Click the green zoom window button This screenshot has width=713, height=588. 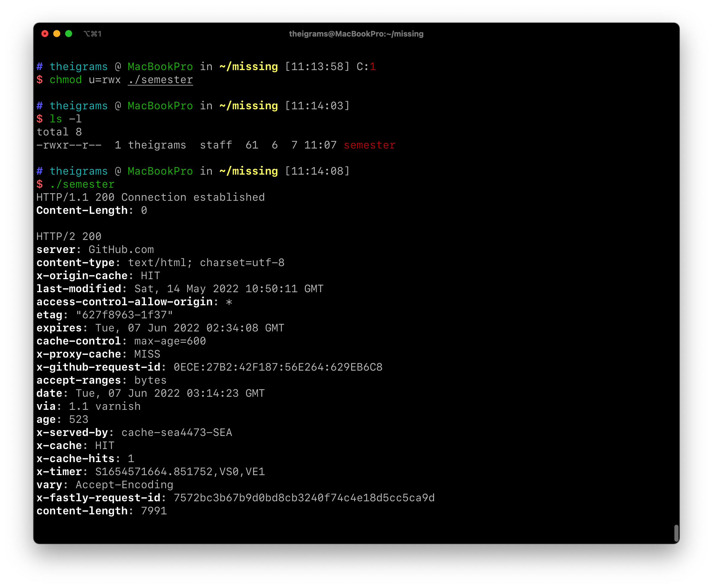68,34
